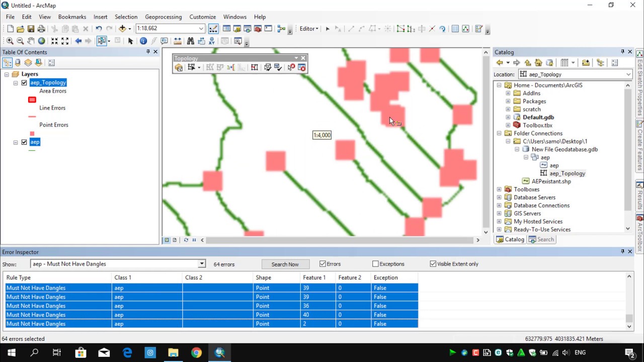The image size is (644, 362).
Task: Open the Selection menu
Action: (126, 17)
